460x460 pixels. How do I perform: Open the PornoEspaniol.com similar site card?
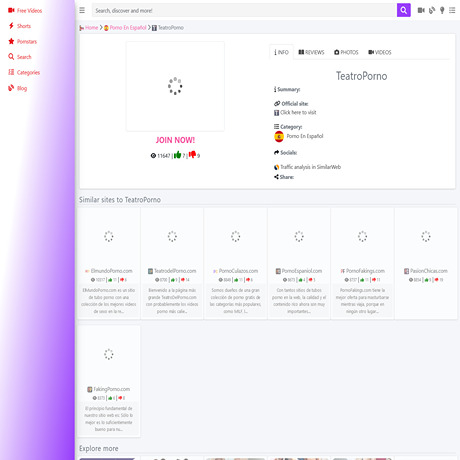pos(299,263)
